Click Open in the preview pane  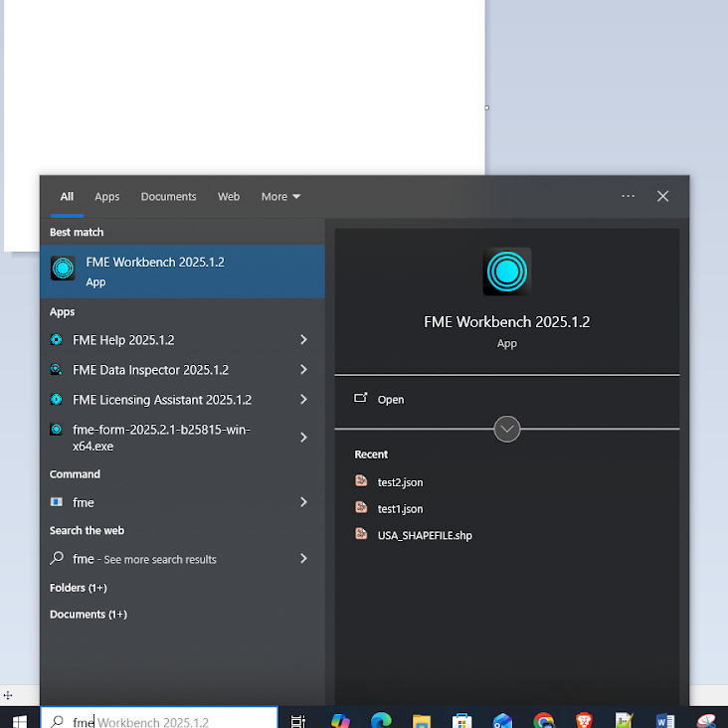(x=390, y=400)
